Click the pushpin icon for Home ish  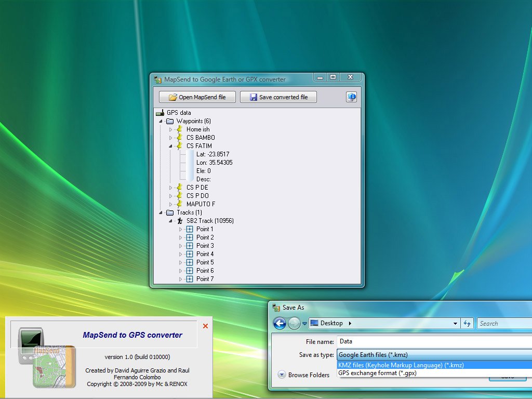(x=179, y=129)
